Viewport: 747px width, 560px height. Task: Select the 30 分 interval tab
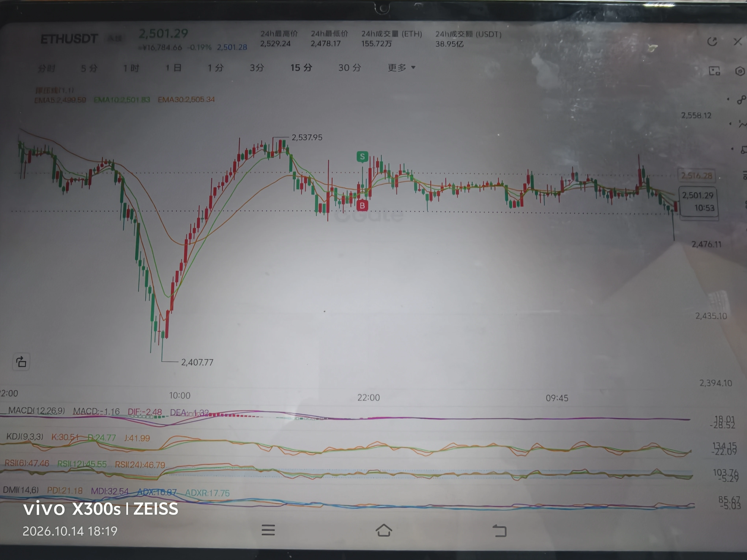[350, 68]
